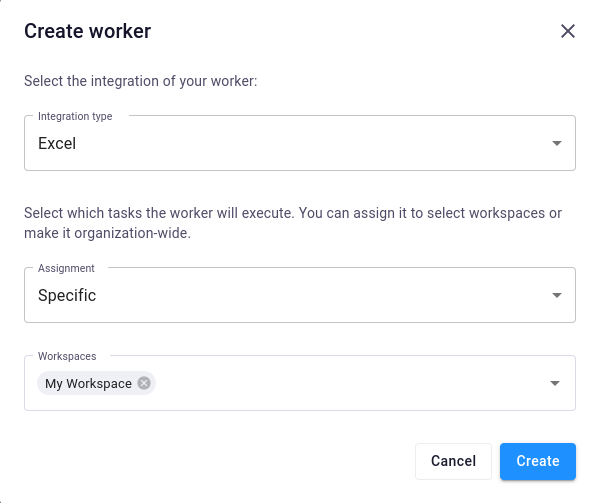Select the Excel value in Integration type
Image resolution: width=599 pixels, height=503 pixels.
[x=57, y=144]
